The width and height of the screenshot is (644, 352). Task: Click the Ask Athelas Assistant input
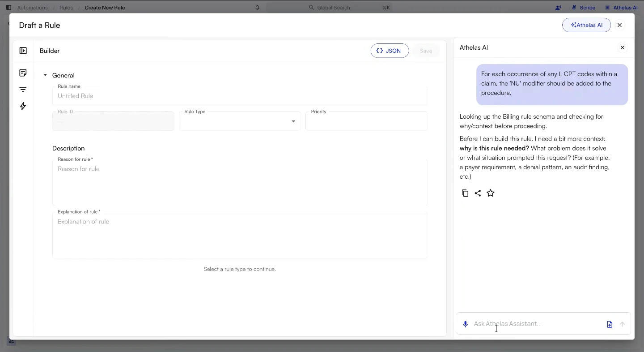[x=537, y=324]
